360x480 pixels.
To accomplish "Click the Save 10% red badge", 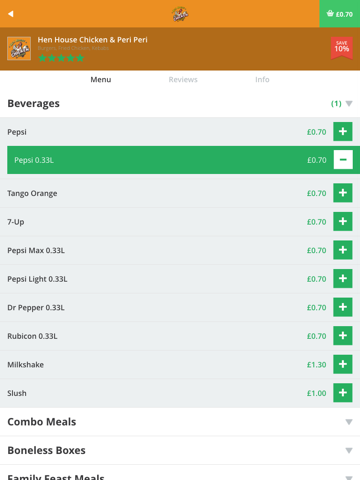I will [342, 48].
